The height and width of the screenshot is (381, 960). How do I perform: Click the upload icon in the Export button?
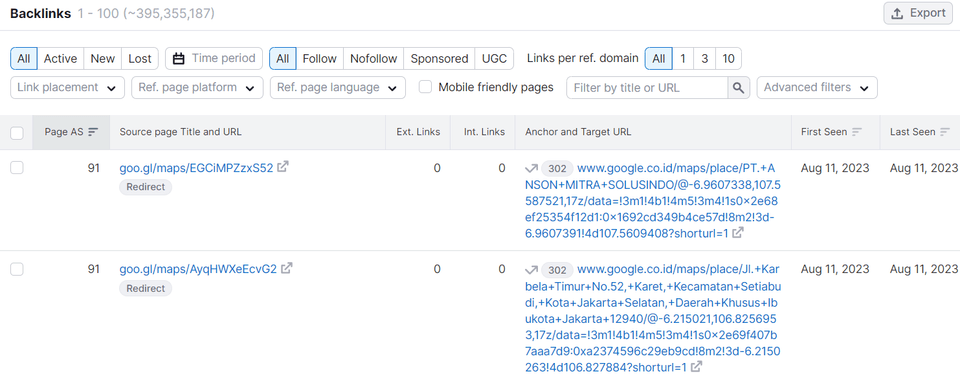click(x=897, y=13)
